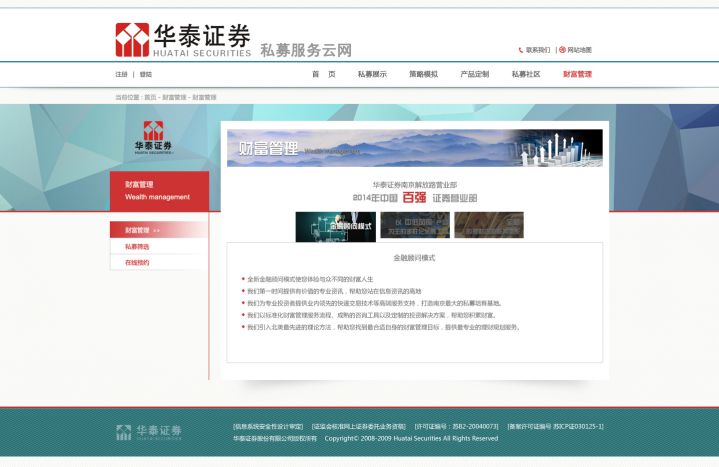Open the 联系我们 contact link

[537, 50]
